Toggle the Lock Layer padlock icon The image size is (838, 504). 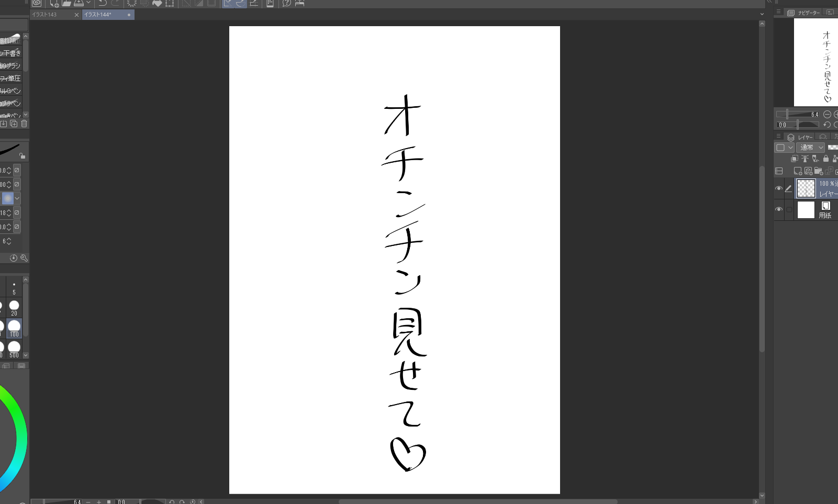(x=826, y=159)
